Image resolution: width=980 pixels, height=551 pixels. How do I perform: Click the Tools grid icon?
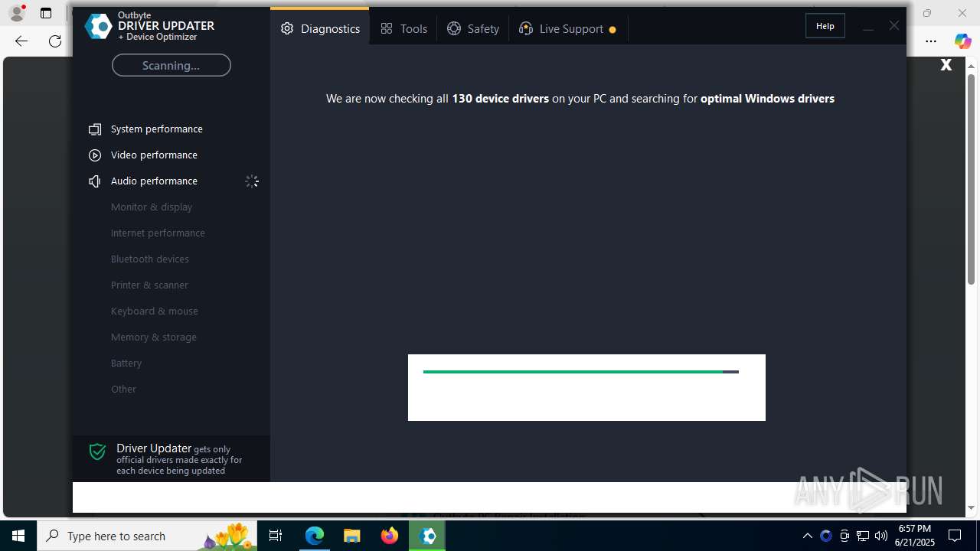(387, 28)
